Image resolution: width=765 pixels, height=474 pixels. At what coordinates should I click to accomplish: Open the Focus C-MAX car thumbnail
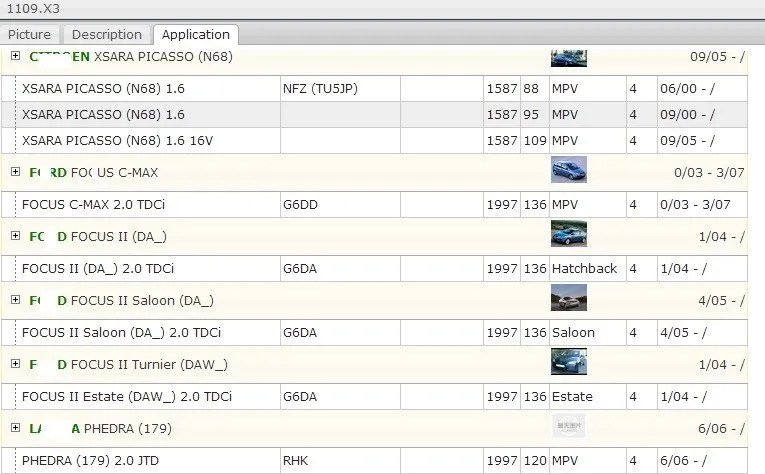[x=569, y=170]
